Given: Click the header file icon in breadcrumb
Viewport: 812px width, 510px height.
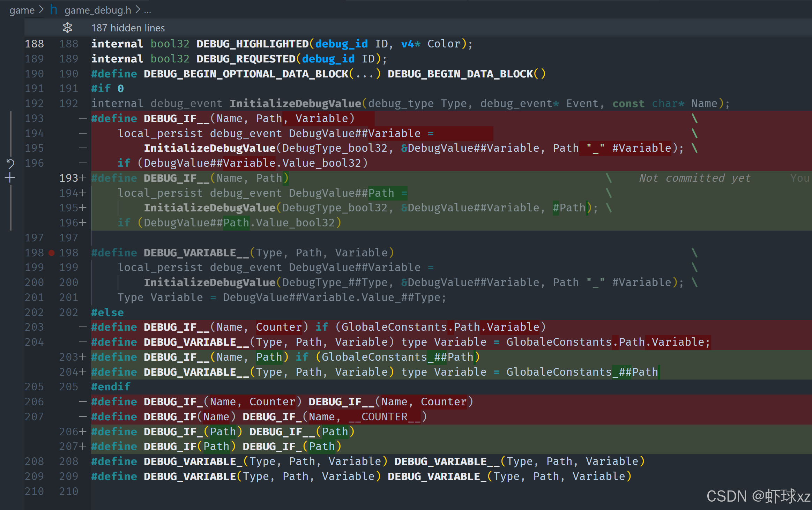Looking at the screenshot, I should pos(53,10).
